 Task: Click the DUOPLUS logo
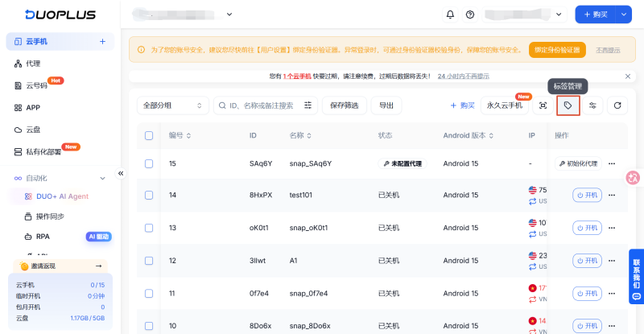[60, 14]
